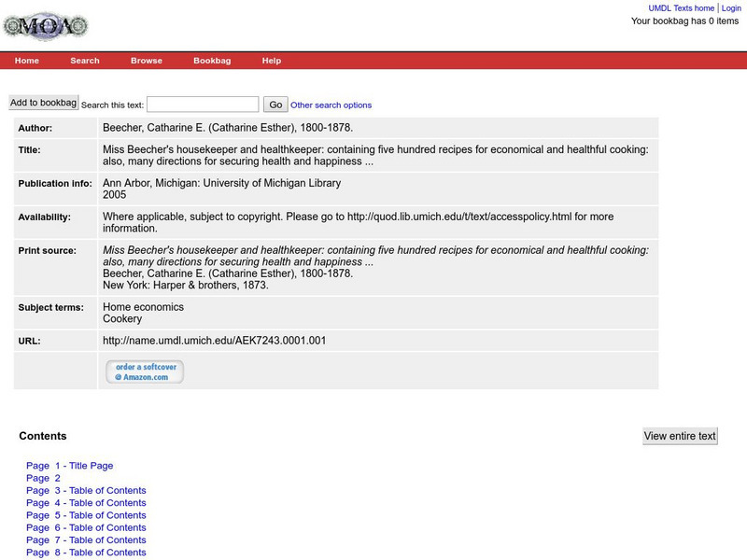This screenshot has height=560, width=747.
Task: Click the MOA logo
Action: pyautogui.click(x=46, y=26)
